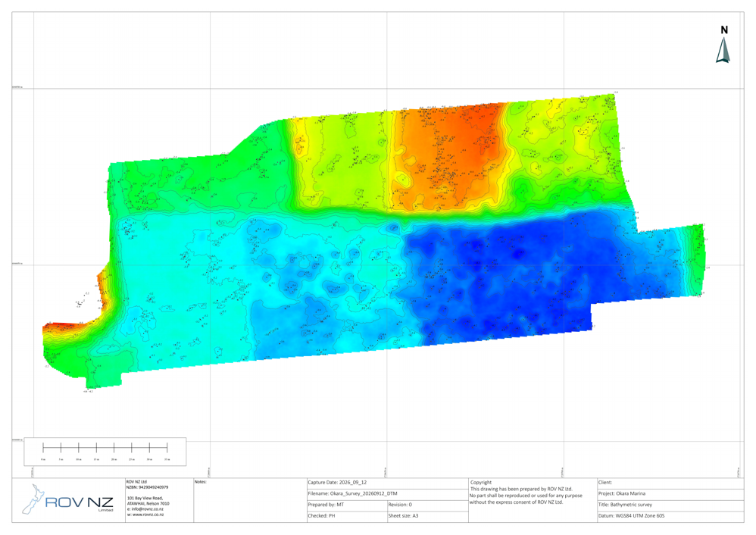Click the 'ROV NZ Ltd' company name text
Image resolution: width=756 pixels, height=535 pixels.
[x=136, y=482]
